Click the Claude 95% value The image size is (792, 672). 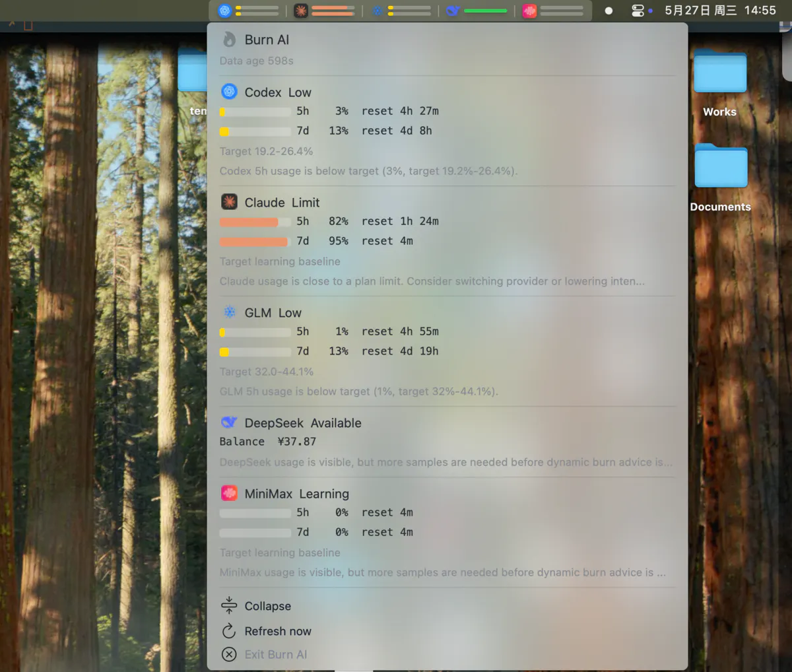point(339,241)
